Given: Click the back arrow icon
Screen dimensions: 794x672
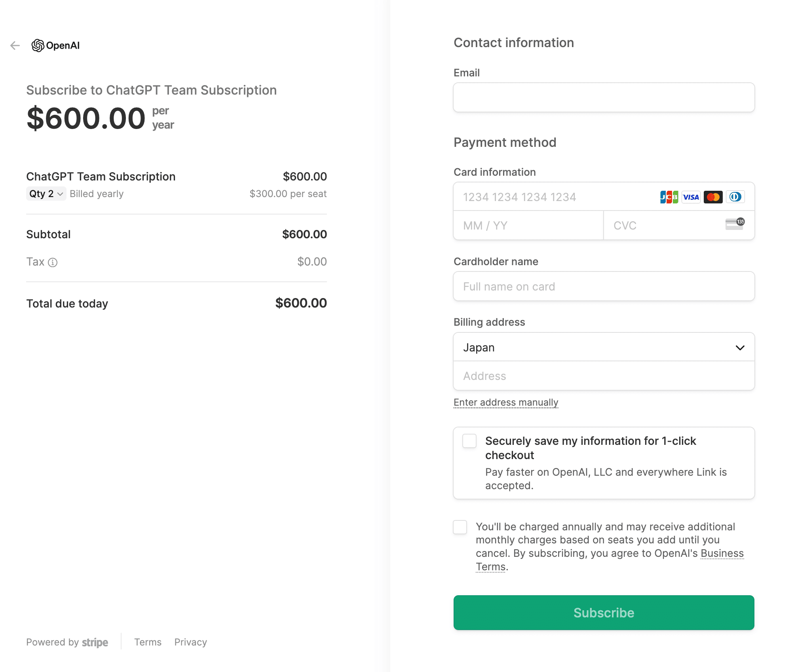Looking at the screenshot, I should pos(15,46).
